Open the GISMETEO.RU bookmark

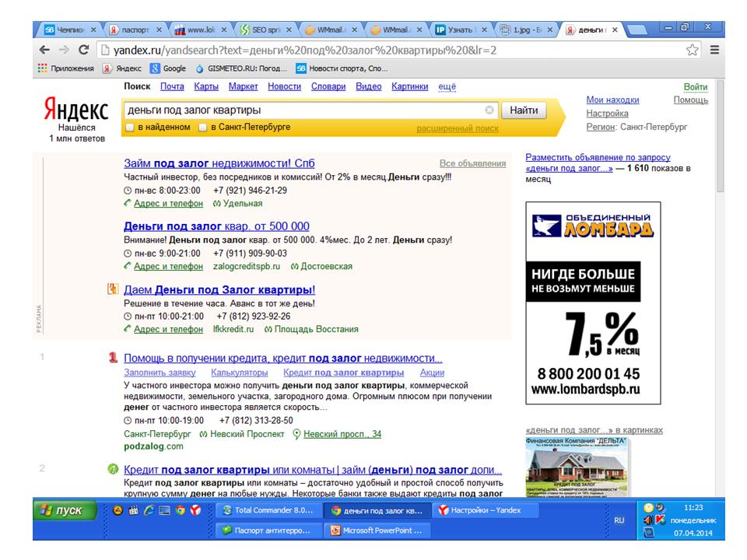click(241, 68)
